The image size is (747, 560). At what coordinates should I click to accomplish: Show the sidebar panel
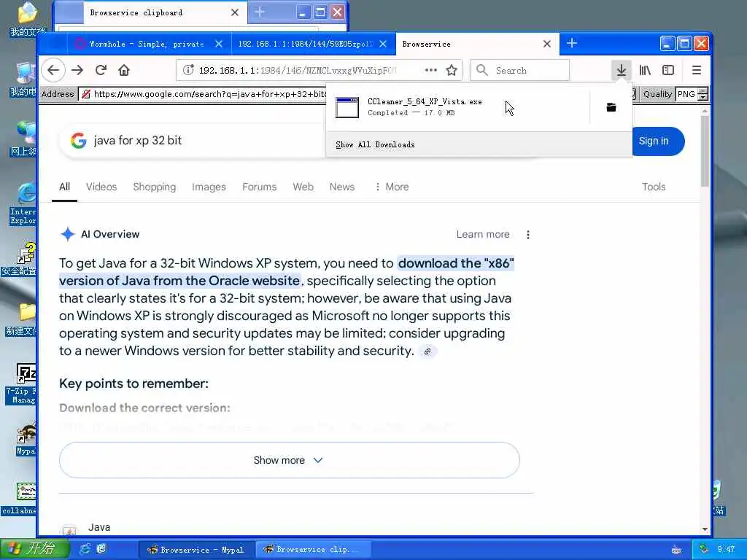[x=668, y=71]
